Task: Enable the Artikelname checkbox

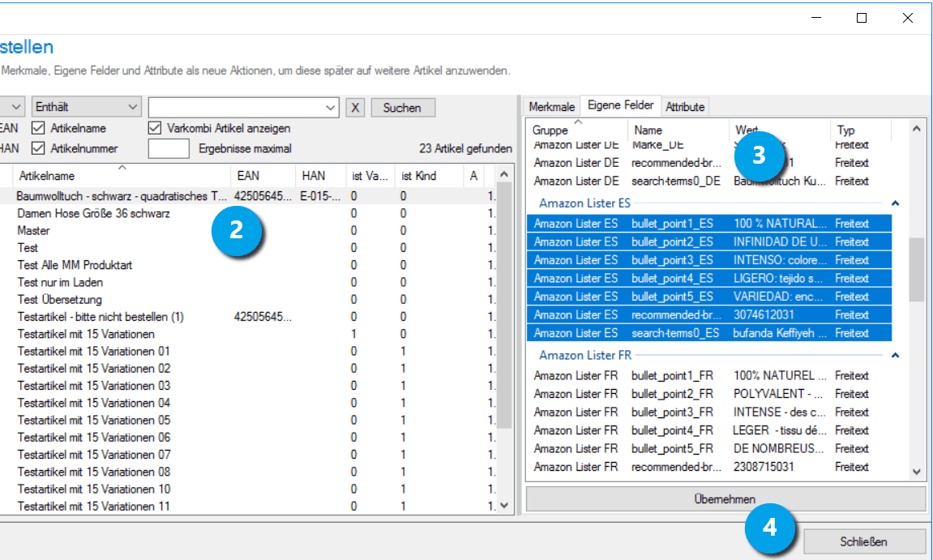Action: [x=38, y=128]
